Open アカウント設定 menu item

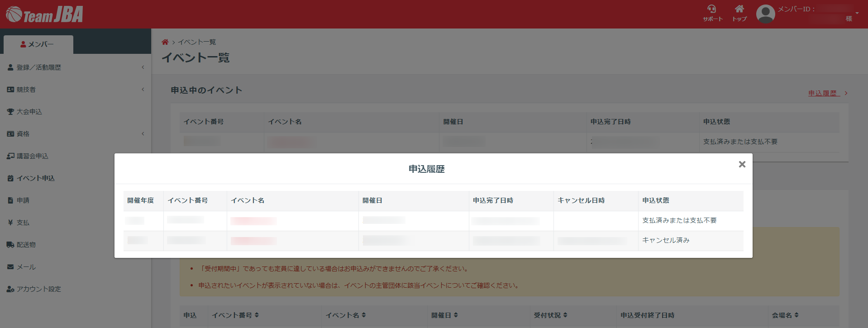38,289
